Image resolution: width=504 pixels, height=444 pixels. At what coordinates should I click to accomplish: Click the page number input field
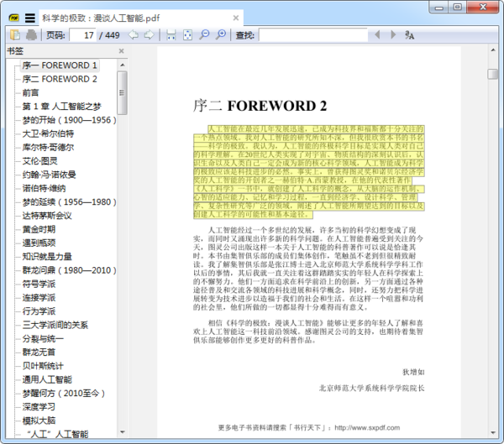(x=83, y=34)
